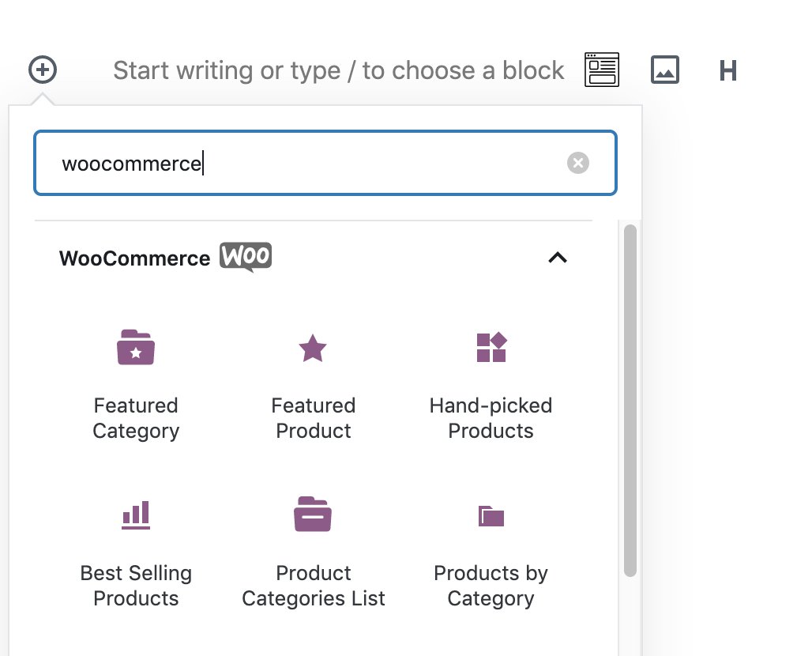Collapse the WooCommerce blocks section
This screenshot has width=812, height=656.
[x=558, y=258]
